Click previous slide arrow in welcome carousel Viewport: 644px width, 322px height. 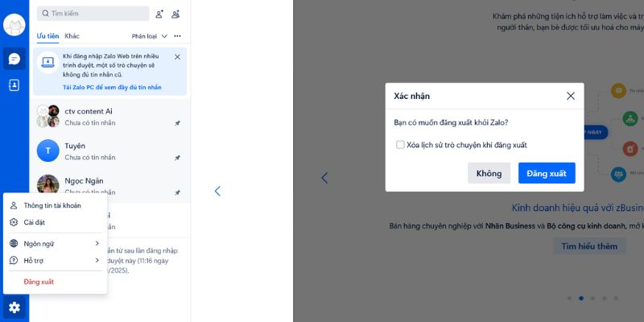point(324,178)
